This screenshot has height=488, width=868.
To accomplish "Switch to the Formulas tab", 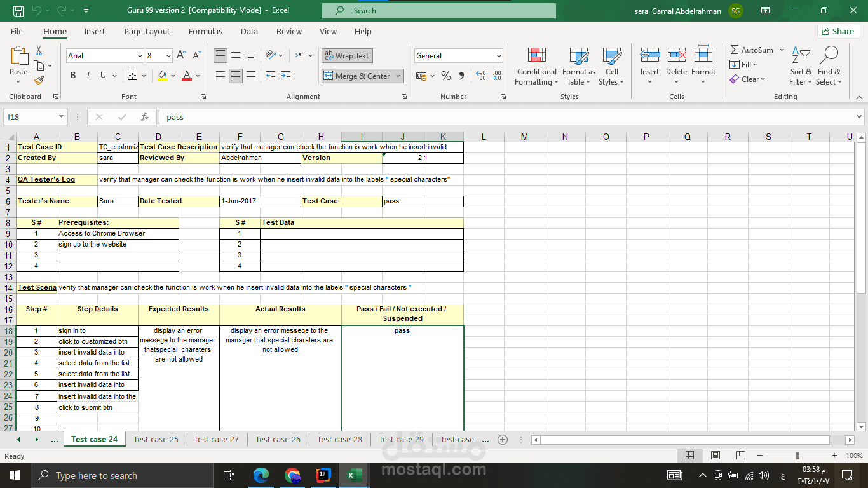I will (205, 31).
